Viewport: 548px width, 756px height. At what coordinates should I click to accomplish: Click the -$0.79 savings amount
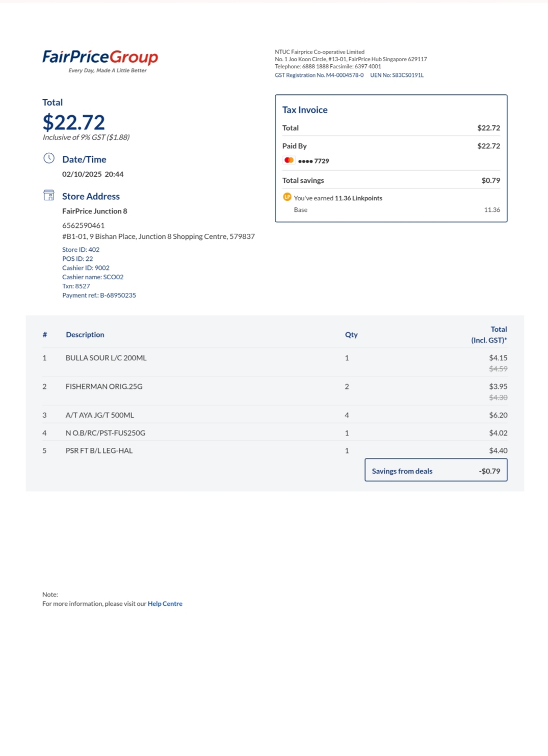click(489, 471)
